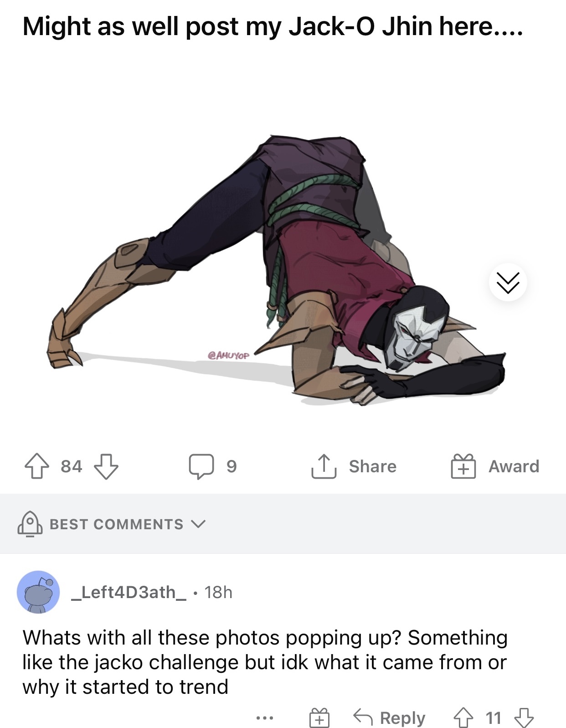Reply to _Left4D3ath_'s comment

pyautogui.click(x=390, y=718)
